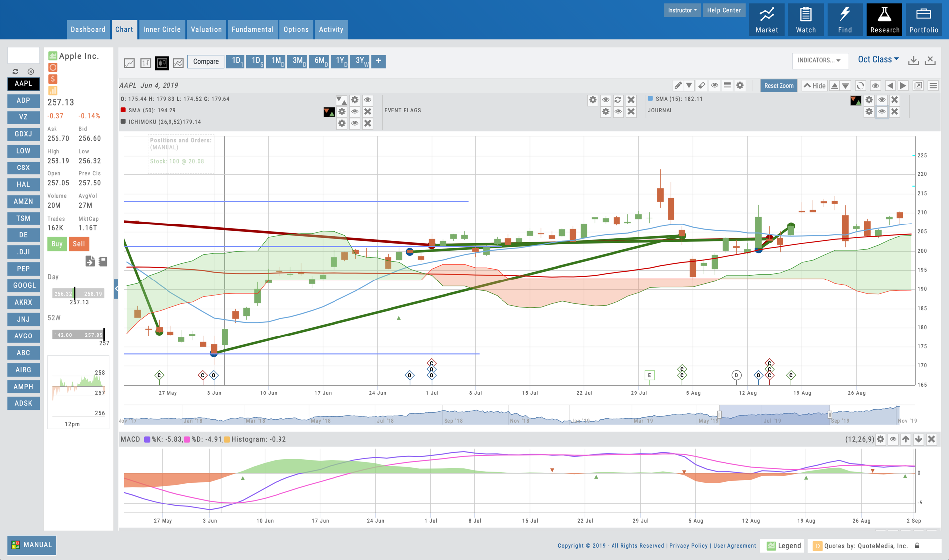This screenshot has width=949, height=560.
Task: Click the green Buy button
Action: click(x=57, y=244)
